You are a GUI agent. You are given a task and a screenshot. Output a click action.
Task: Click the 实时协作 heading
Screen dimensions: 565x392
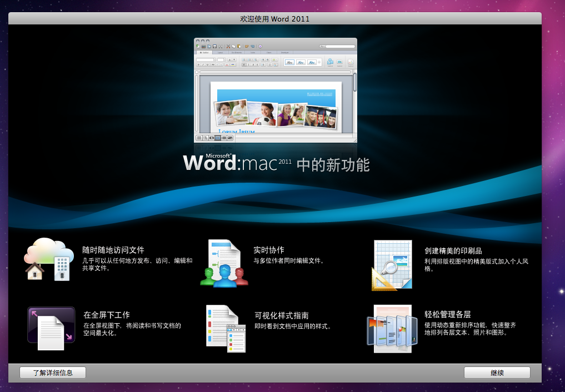tap(269, 250)
